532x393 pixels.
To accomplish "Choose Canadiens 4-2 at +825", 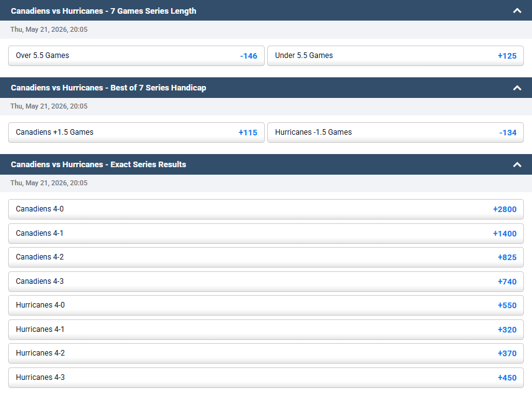I will (265, 257).
